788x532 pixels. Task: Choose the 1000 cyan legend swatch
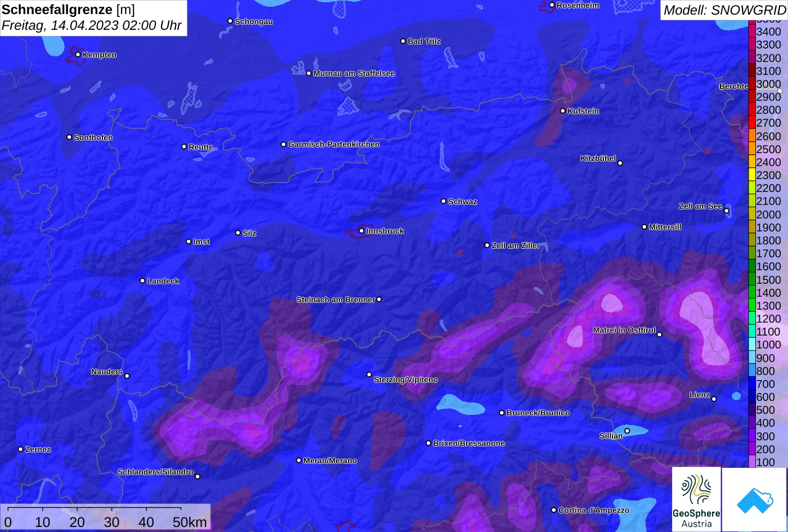(752, 345)
